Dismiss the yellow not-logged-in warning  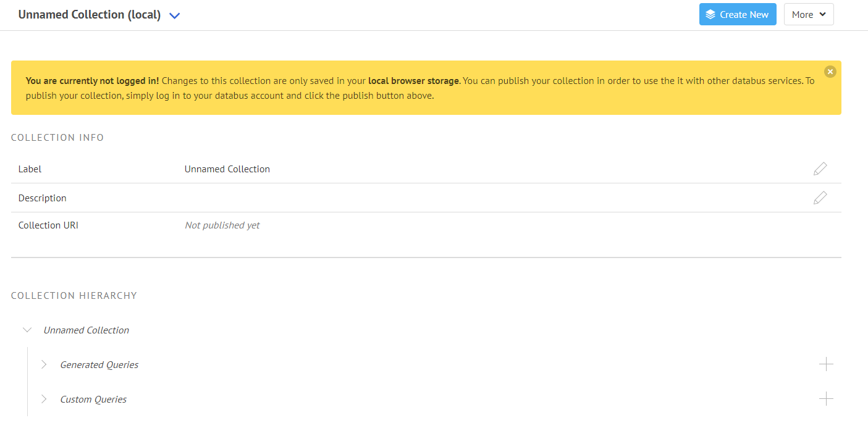pyautogui.click(x=830, y=72)
